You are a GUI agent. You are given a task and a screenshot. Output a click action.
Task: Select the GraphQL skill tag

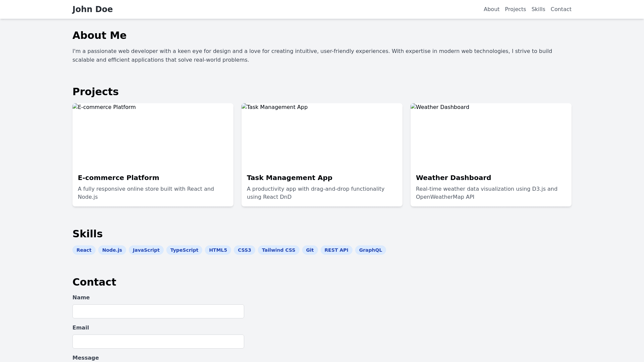[x=370, y=250]
